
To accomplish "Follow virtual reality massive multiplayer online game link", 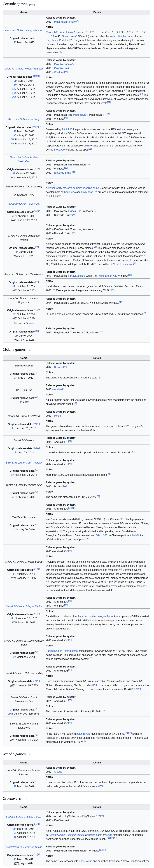I will click(73, 188).
